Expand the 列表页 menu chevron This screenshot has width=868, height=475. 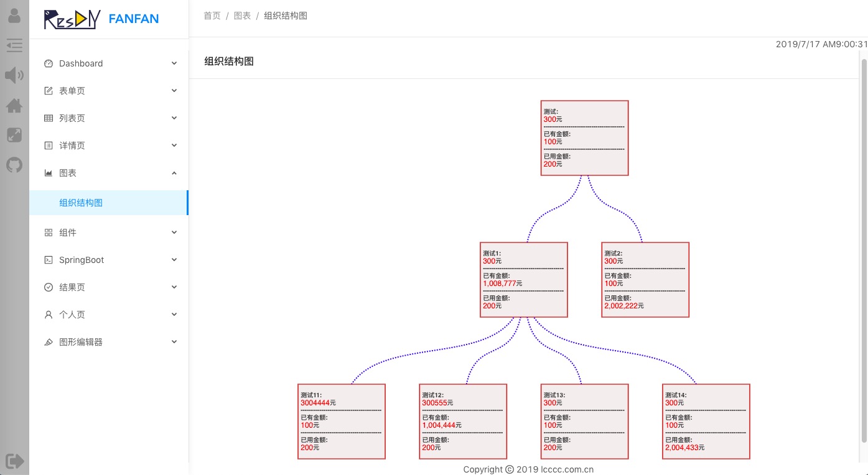174,118
